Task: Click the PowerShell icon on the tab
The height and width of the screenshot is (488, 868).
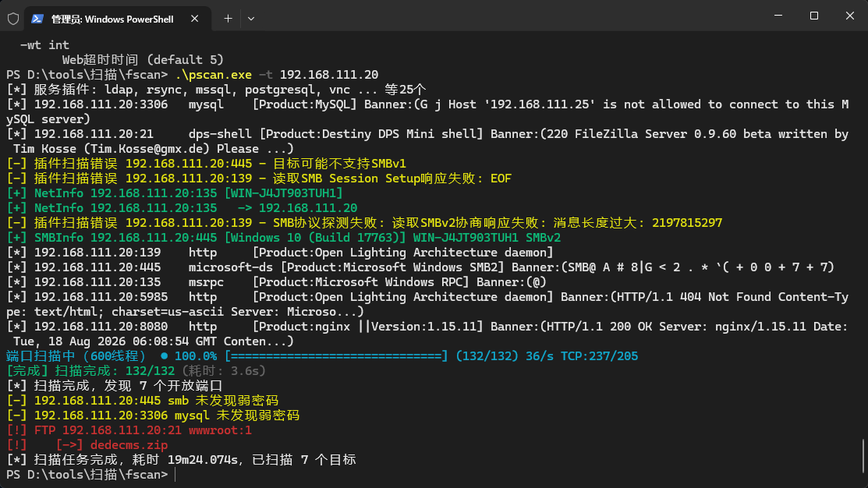Action: click(x=37, y=19)
